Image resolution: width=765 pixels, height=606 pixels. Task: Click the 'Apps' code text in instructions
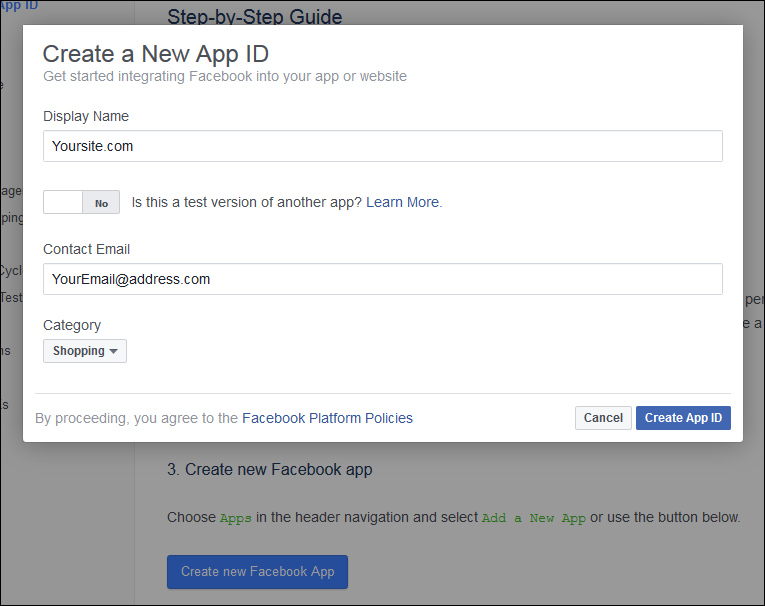coord(236,518)
